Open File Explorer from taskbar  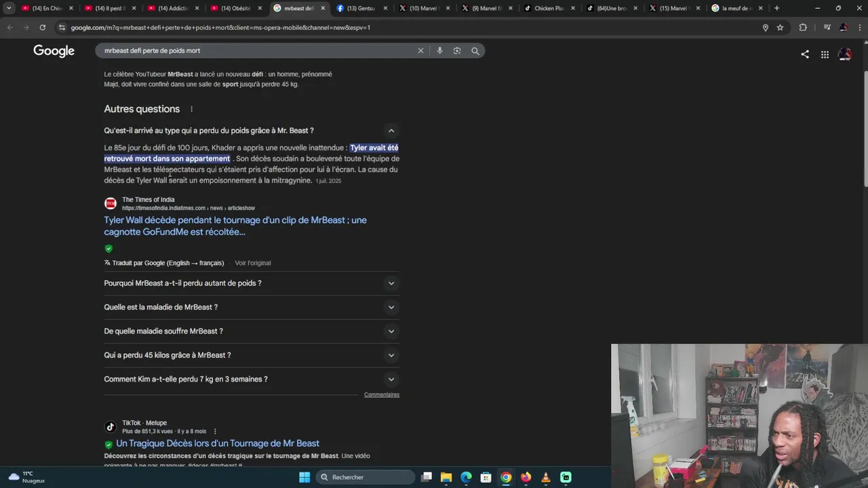tap(446, 477)
